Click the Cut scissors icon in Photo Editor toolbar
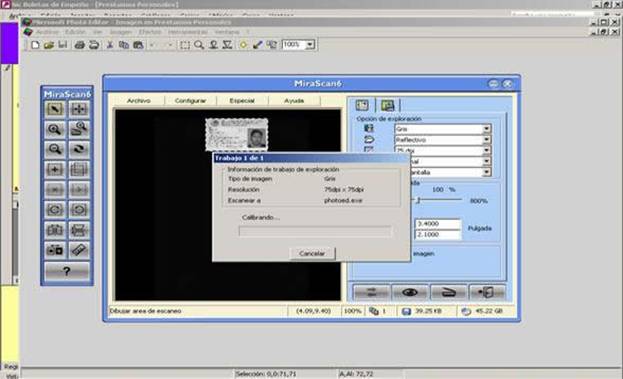 click(x=110, y=44)
